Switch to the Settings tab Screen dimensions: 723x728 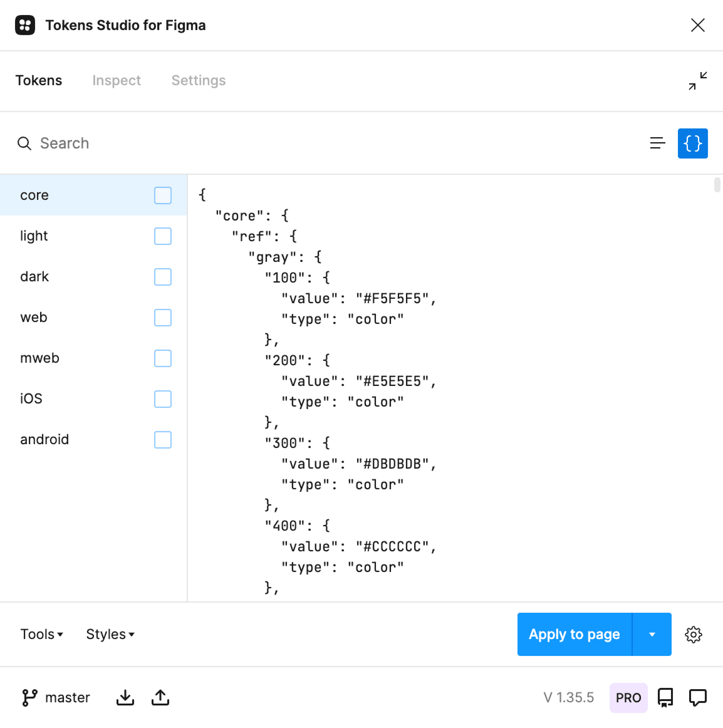click(x=199, y=81)
